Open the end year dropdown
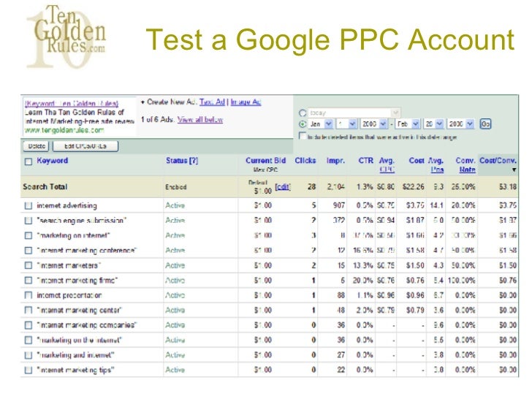 [460, 123]
